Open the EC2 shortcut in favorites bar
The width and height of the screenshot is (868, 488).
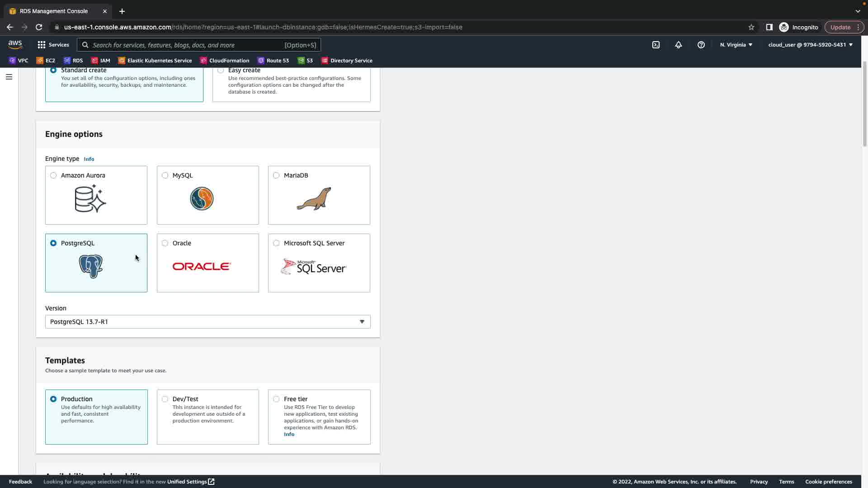coord(46,61)
